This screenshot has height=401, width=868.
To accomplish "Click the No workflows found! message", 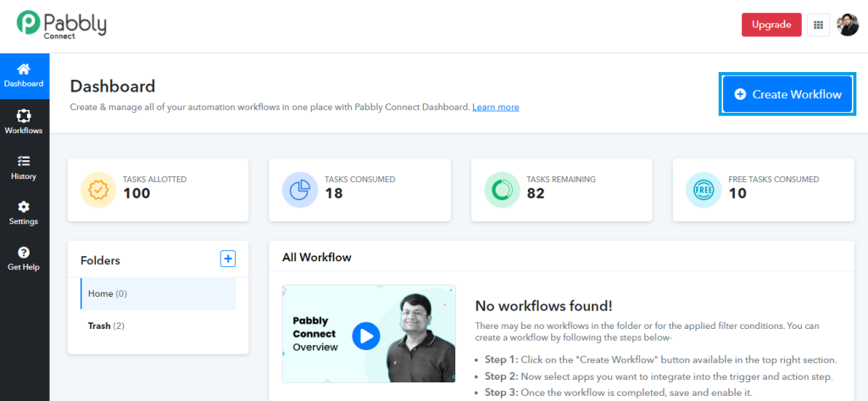I will click(543, 306).
